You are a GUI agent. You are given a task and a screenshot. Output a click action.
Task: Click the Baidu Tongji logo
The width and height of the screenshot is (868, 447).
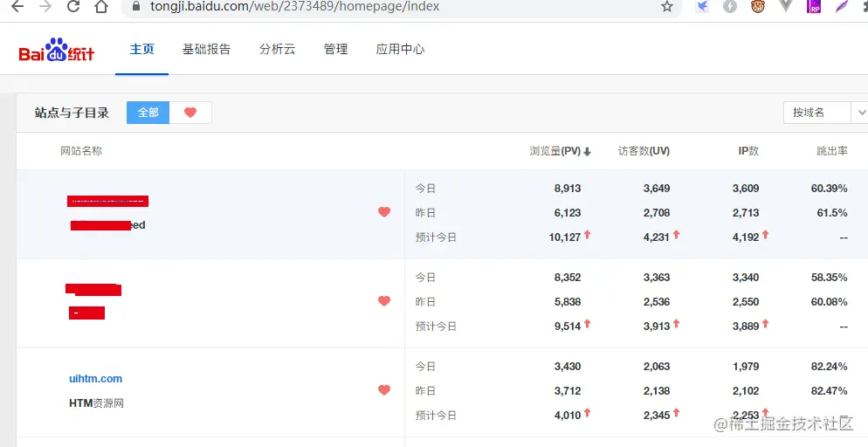click(57, 50)
